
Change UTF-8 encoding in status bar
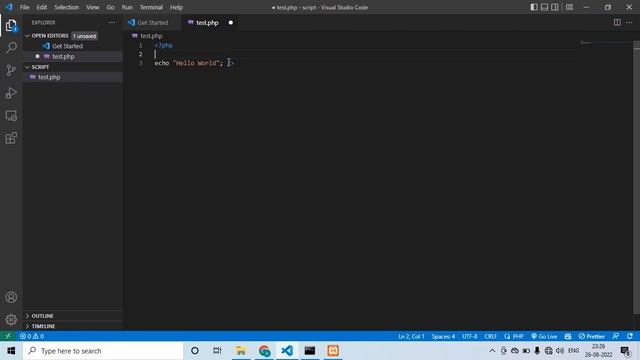click(x=469, y=336)
